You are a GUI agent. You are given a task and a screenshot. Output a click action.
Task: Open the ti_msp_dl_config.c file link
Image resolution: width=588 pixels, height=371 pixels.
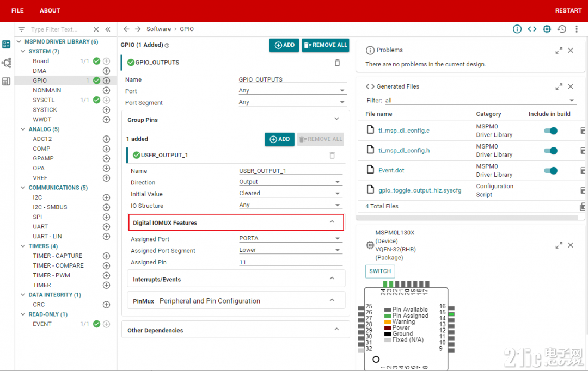(x=404, y=131)
